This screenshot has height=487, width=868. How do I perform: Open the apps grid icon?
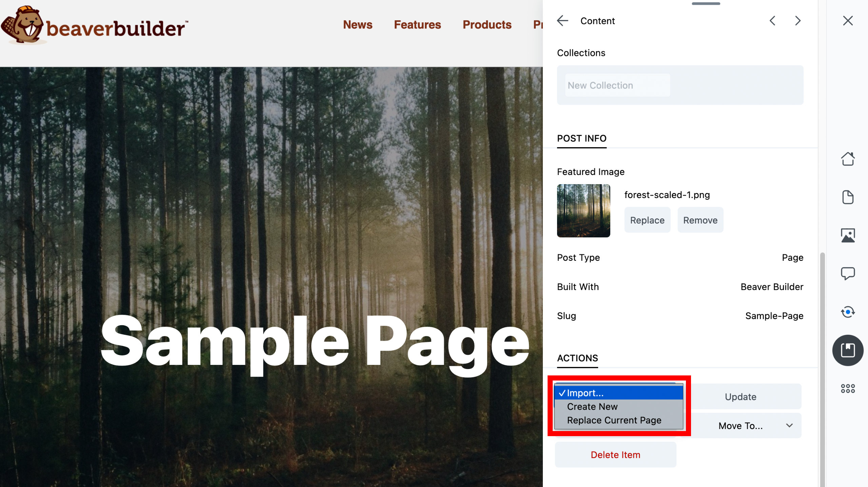(848, 388)
